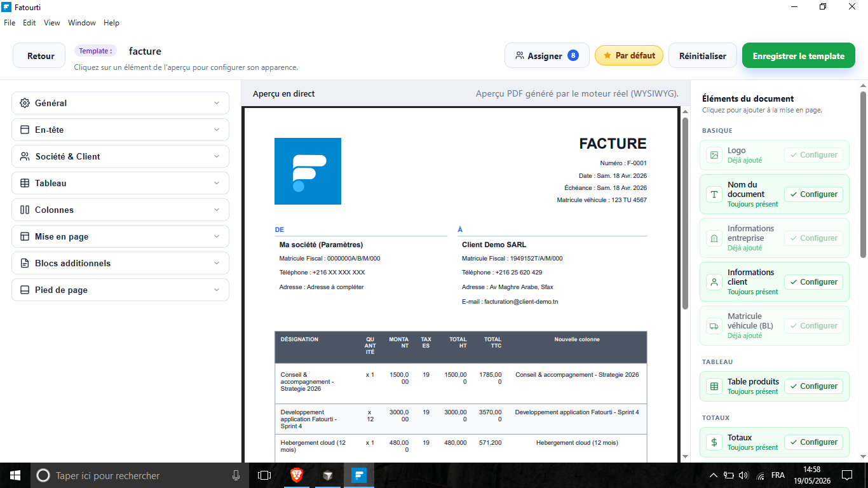The image size is (868, 488).
Task: Click the Tableau grid icon
Action: tap(25, 183)
